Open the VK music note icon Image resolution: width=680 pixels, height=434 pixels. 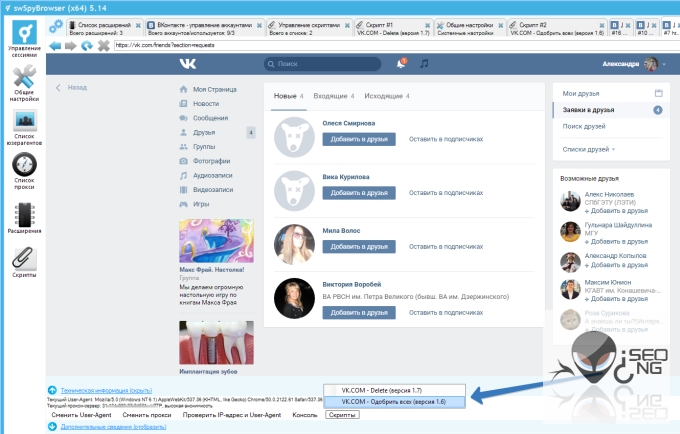(424, 64)
